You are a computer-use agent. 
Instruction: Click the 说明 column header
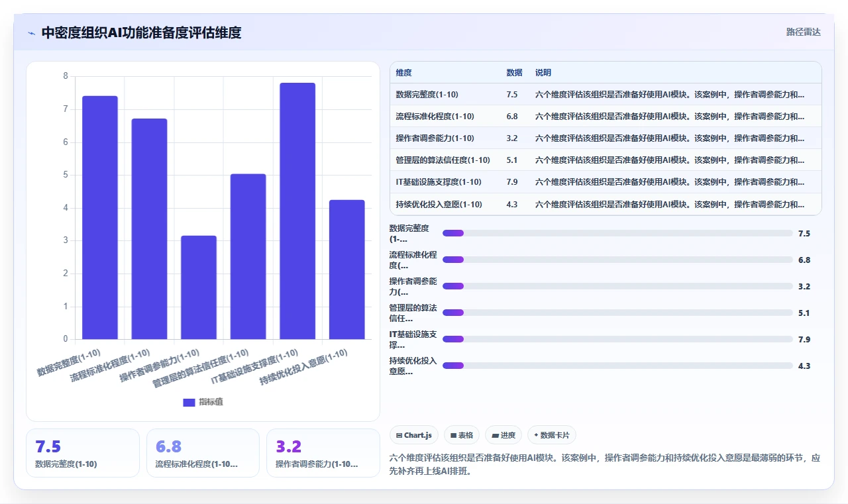543,73
